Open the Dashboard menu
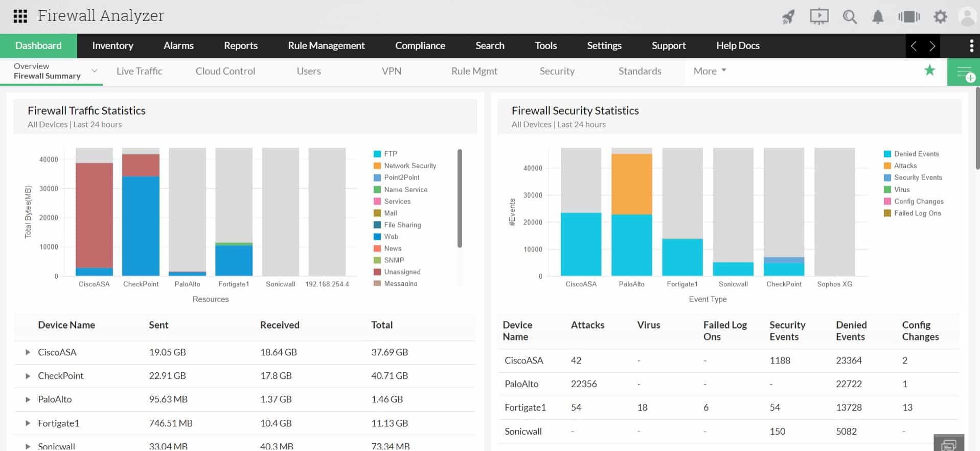The height and width of the screenshot is (451, 980). 38,46
